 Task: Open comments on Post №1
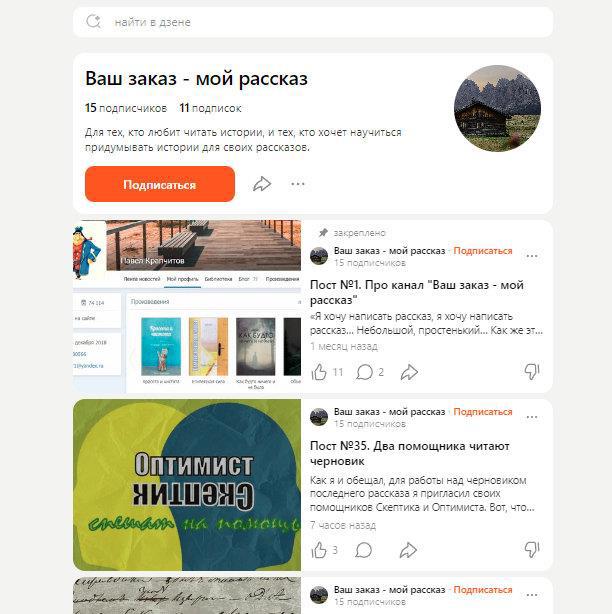[364, 372]
